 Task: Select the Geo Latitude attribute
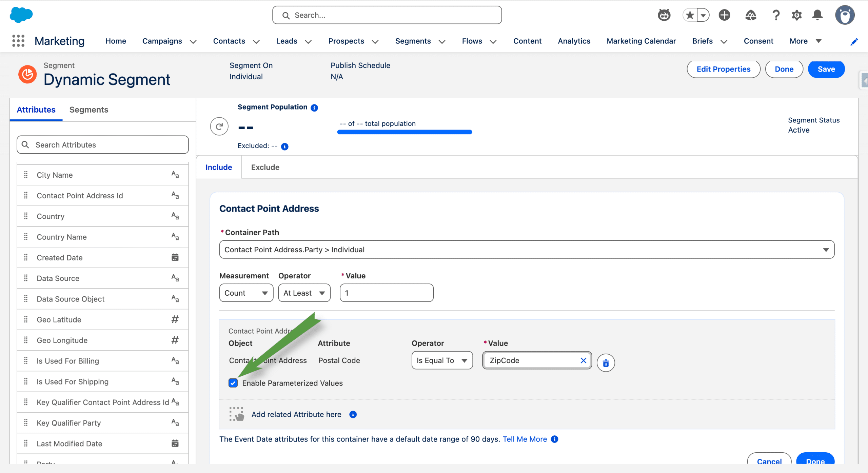coord(59,320)
